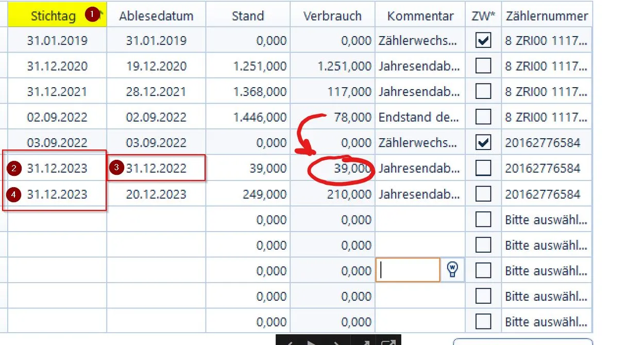
Task: Click the Zählernummer column header
Action: coord(547,16)
